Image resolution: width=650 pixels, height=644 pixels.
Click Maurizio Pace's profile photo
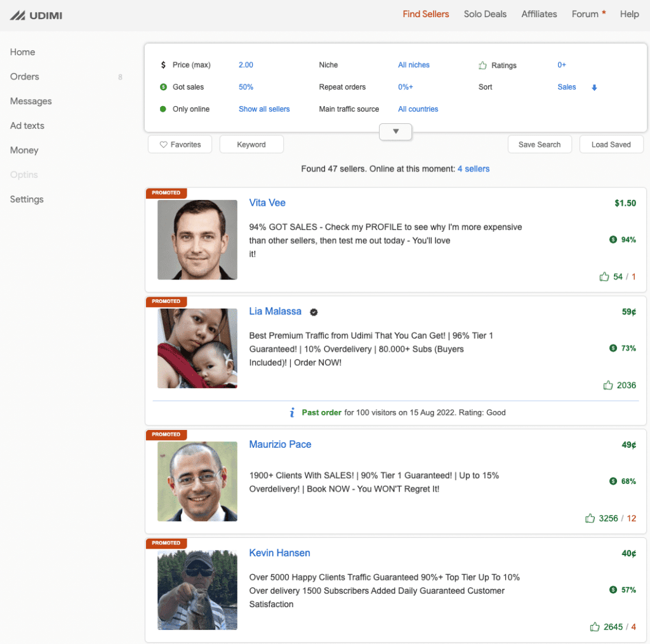click(197, 481)
